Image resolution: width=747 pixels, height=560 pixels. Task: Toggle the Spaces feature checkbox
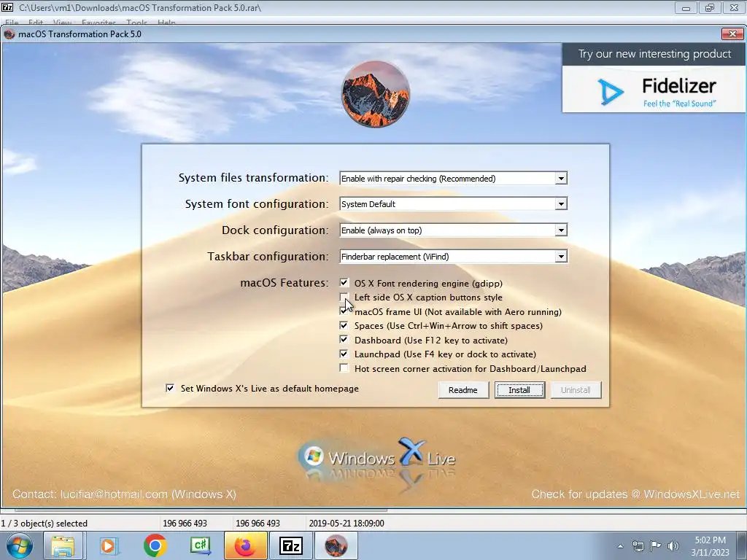pyautogui.click(x=344, y=326)
